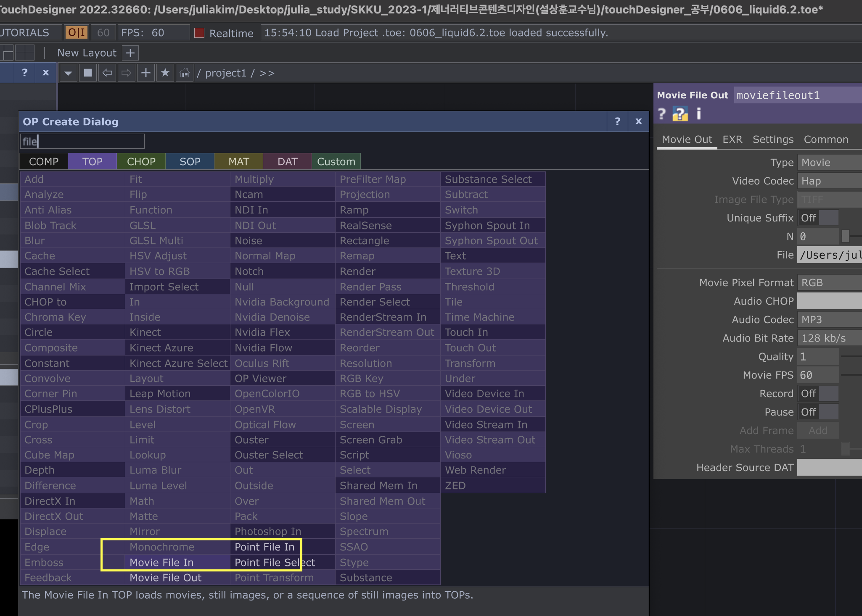Select Movie File In operator
862x616 pixels.
click(x=161, y=563)
